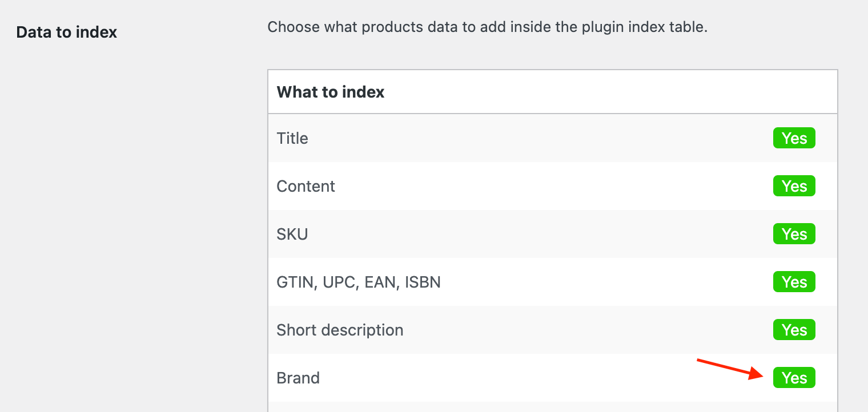Disable indexing for Content

(794, 186)
